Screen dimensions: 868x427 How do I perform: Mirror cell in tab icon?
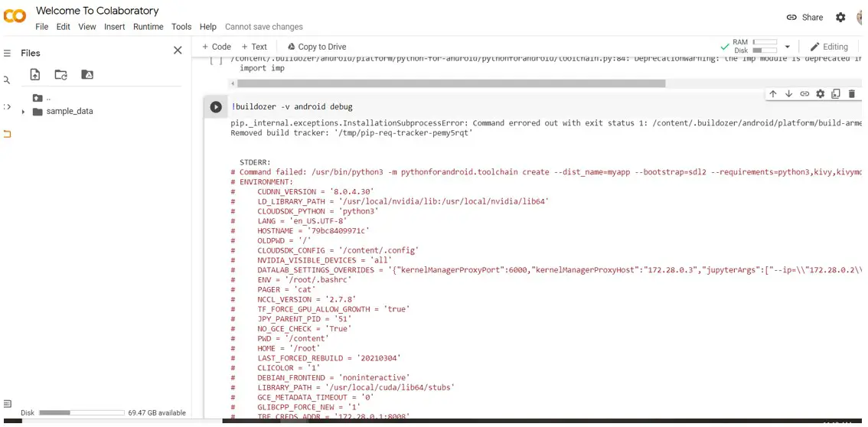836,94
